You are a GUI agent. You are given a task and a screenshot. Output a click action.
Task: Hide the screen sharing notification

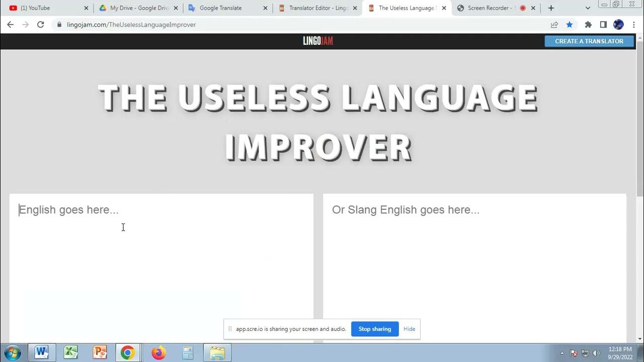pyautogui.click(x=410, y=329)
